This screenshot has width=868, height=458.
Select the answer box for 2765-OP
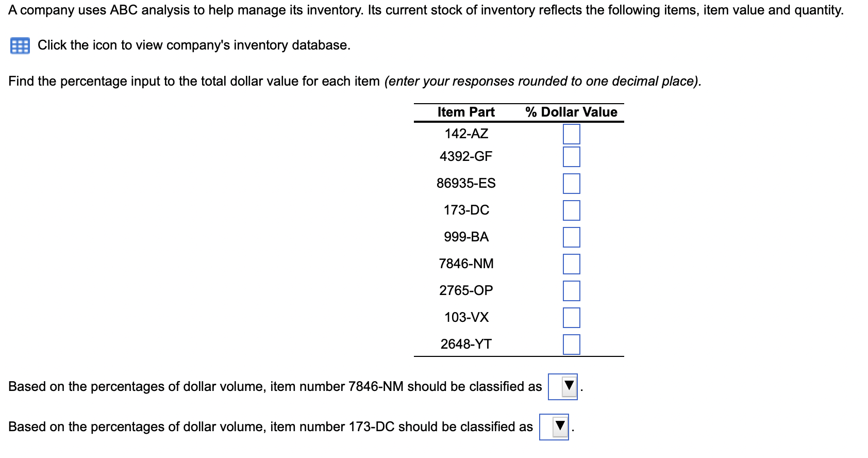(572, 290)
